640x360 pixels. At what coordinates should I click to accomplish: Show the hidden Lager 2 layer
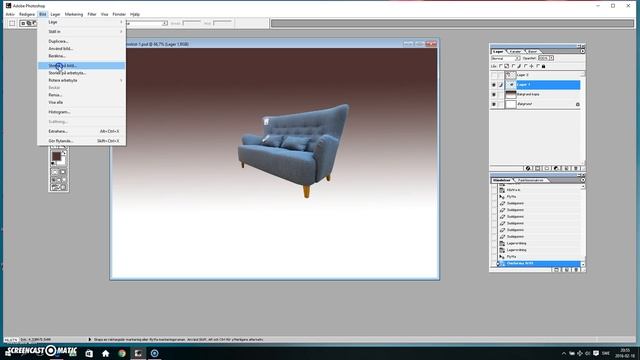click(x=493, y=75)
